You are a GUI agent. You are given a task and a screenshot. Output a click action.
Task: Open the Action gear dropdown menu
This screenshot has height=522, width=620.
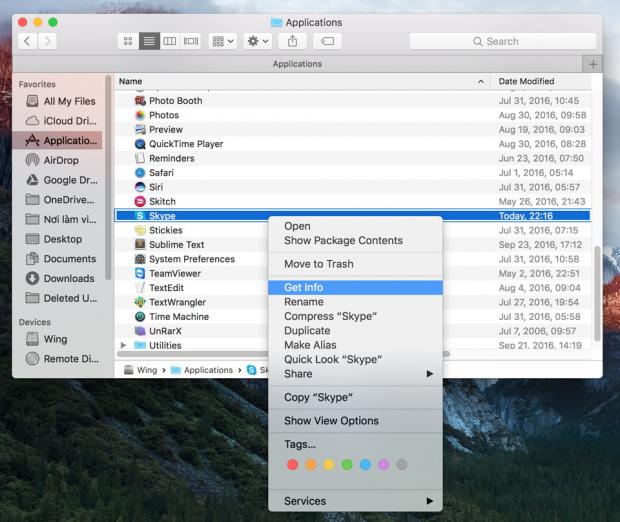(x=259, y=41)
